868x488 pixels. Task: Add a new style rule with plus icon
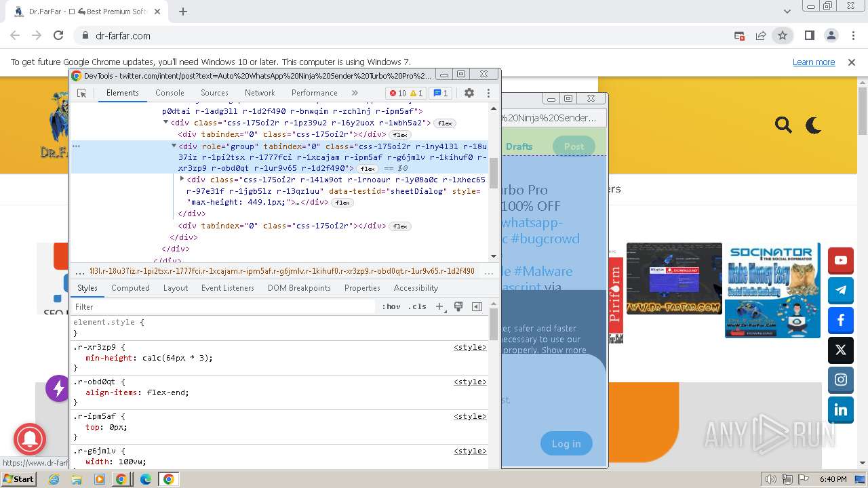(439, 307)
